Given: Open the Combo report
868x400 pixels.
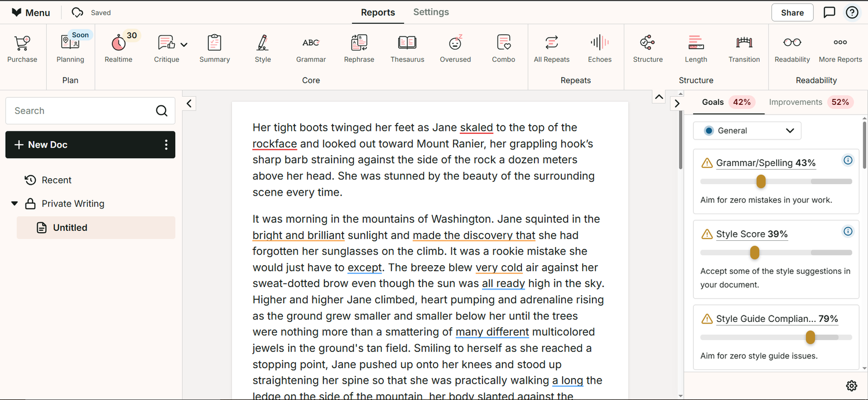Looking at the screenshot, I should point(503,49).
